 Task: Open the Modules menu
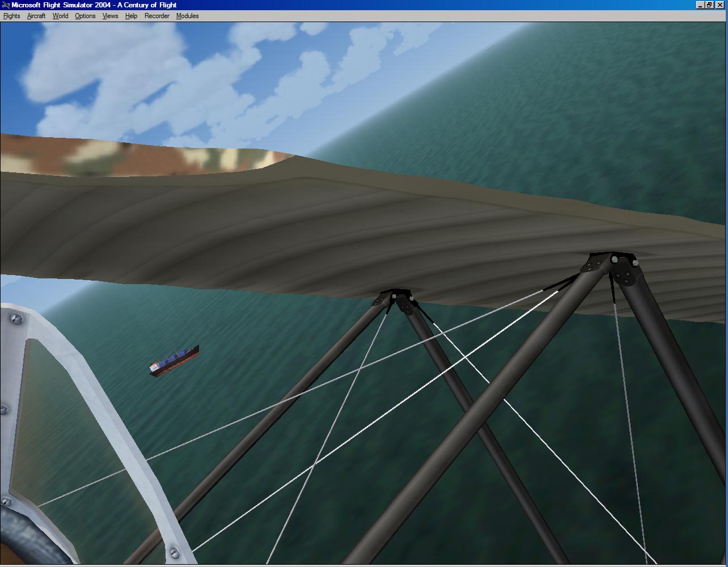[187, 16]
